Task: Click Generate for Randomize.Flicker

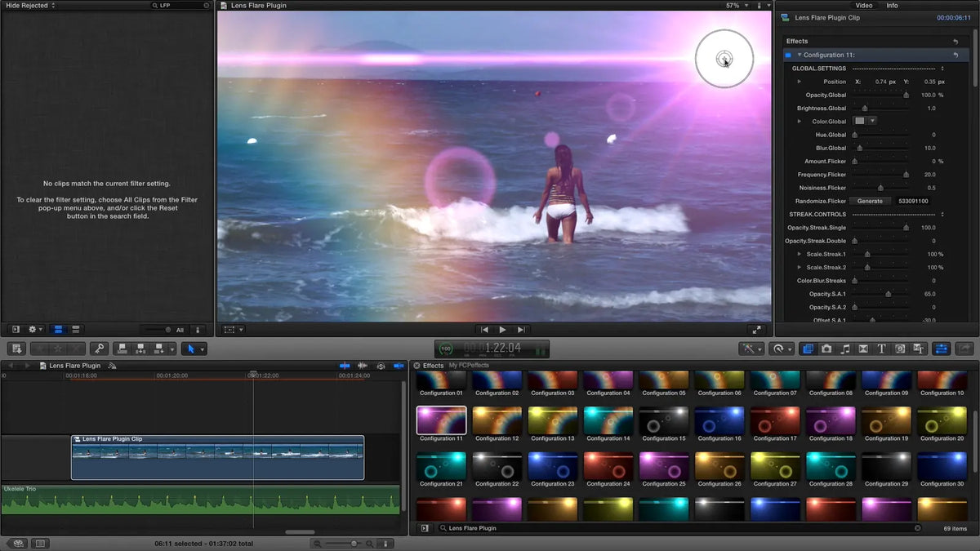Action: tap(870, 201)
